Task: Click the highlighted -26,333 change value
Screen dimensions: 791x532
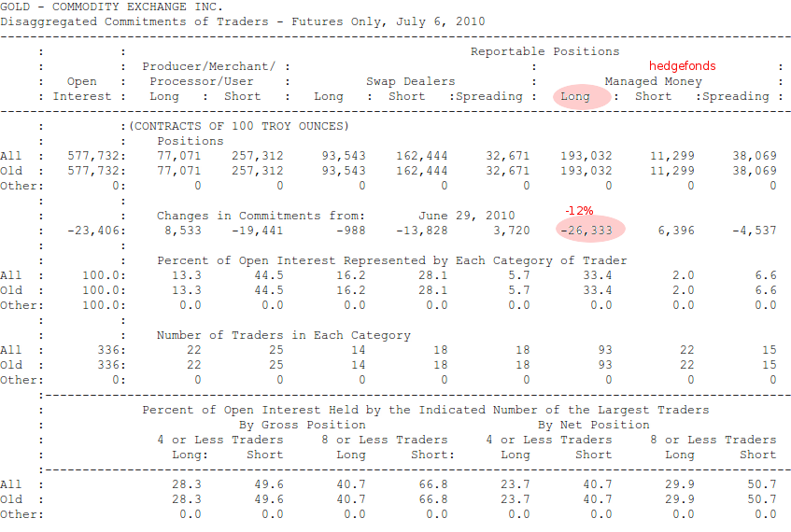Action: point(586,231)
